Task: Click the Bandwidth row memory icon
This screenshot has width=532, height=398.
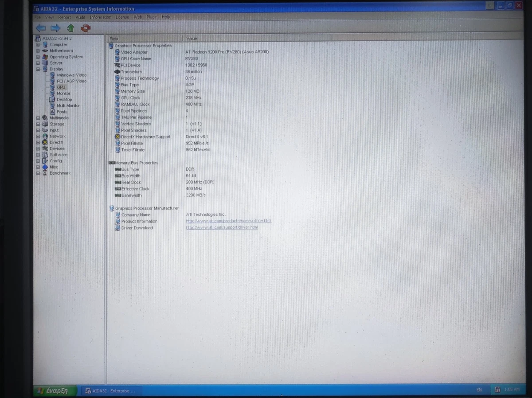Action: (117, 195)
